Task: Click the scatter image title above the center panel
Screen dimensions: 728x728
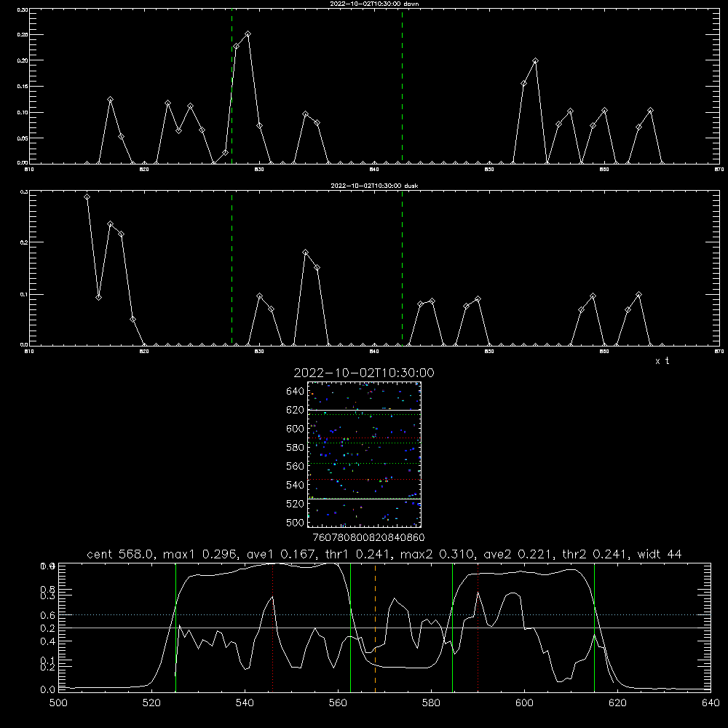Action: pyautogui.click(x=364, y=373)
